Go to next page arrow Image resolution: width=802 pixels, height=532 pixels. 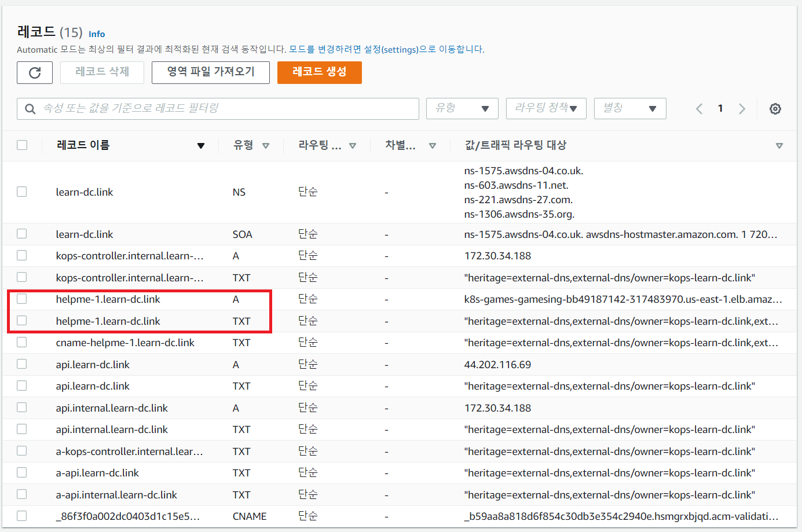point(742,109)
